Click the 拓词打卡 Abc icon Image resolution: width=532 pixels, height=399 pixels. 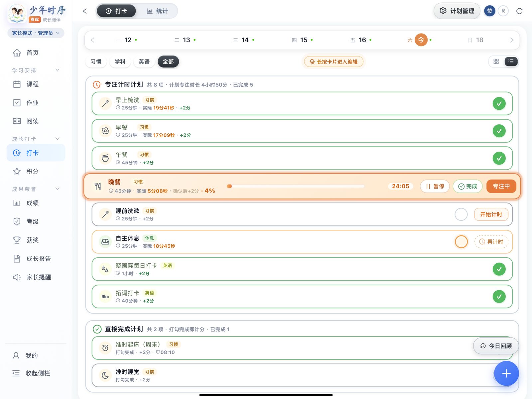[x=105, y=297]
